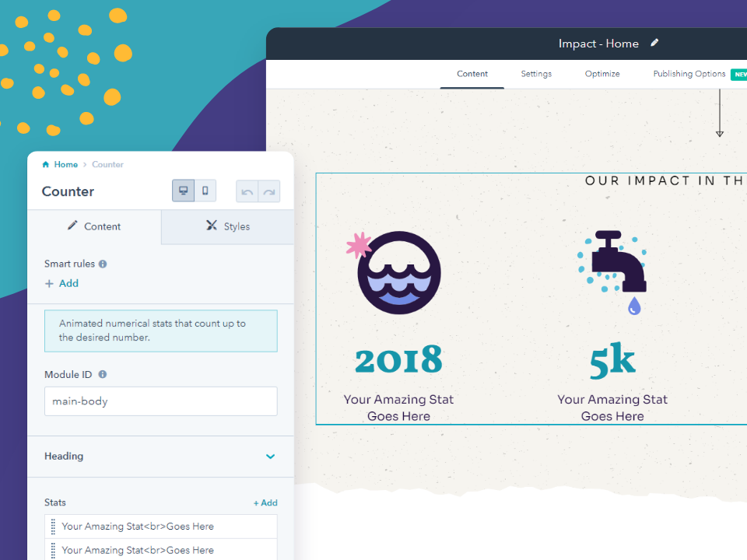
Task: Expand the Heading section
Action: (x=270, y=457)
